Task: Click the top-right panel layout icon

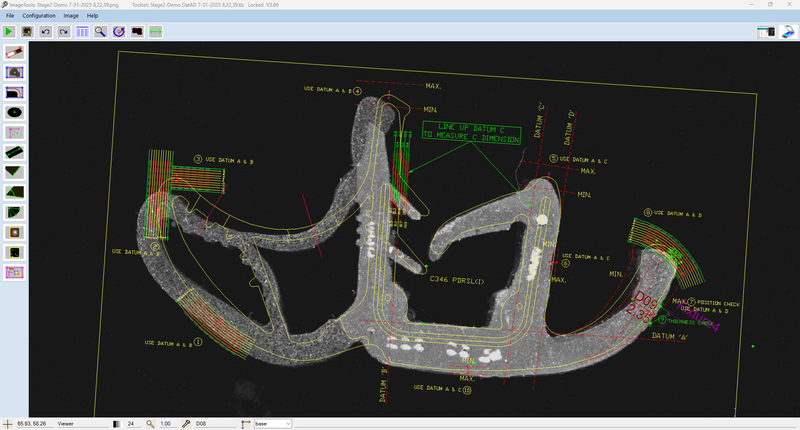Action: [767, 32]
